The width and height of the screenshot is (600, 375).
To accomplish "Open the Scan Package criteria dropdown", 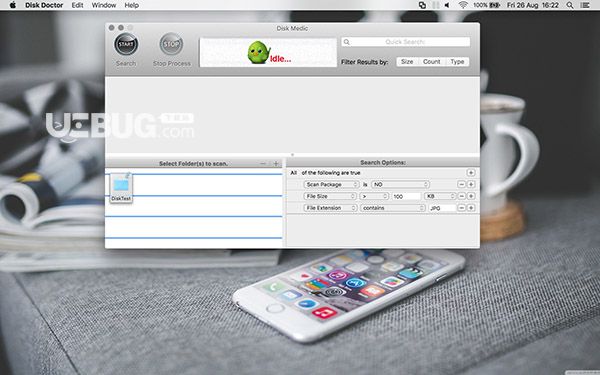I will tap(331, 184).
